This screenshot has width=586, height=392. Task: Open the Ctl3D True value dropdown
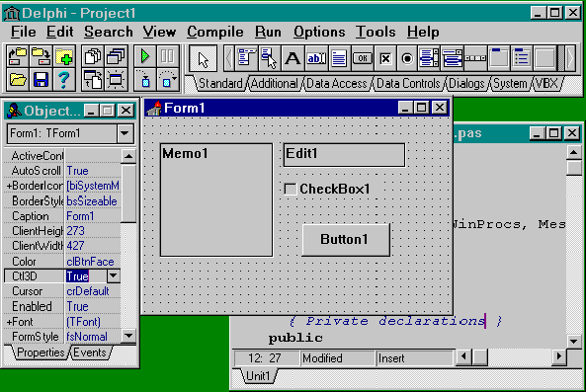(114, 276)
